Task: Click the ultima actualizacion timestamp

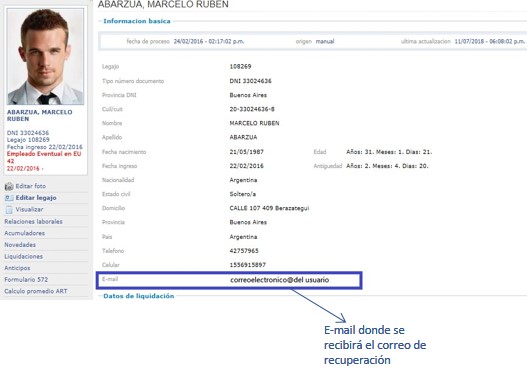Action: pyautogui.click(x=490, y=41)
